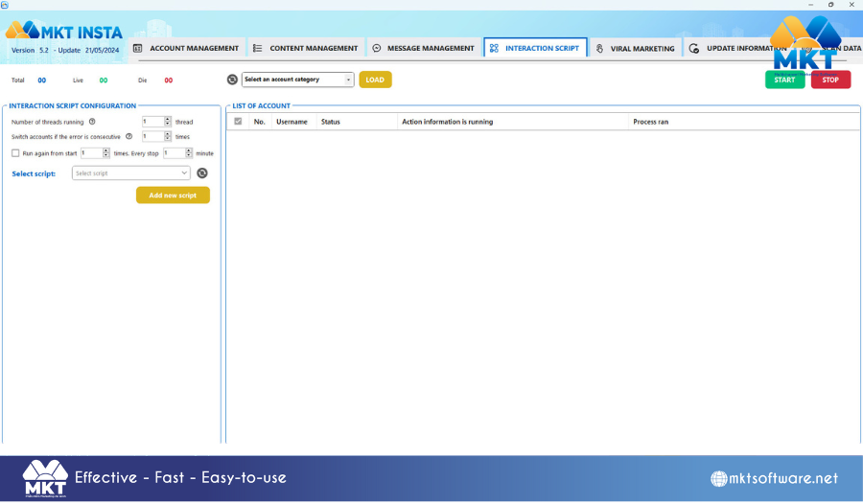The width and height of the screenshot is (863, 504).
Task: Click the Message Management chat icon
Action: pyautogui.click(x=377, y=49)
